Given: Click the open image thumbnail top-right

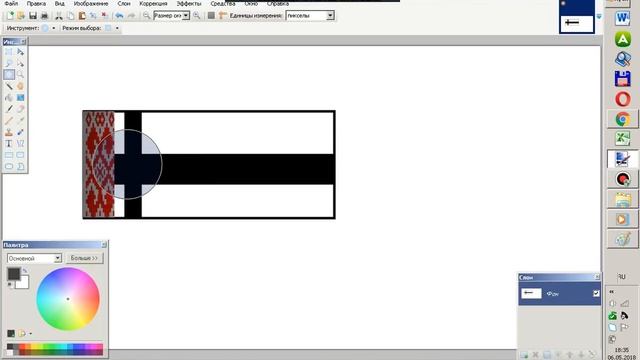Looking at the screenshot, I should click(577, 23).
